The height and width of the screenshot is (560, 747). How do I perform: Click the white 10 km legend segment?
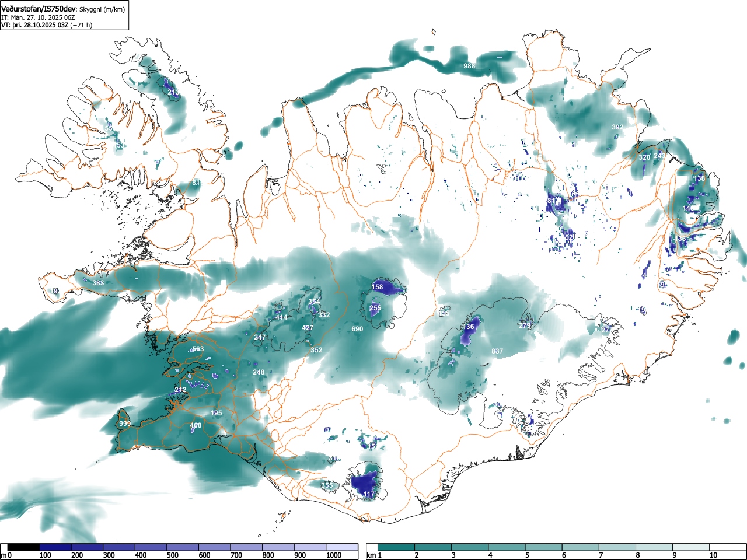click(x=728, y=547)
